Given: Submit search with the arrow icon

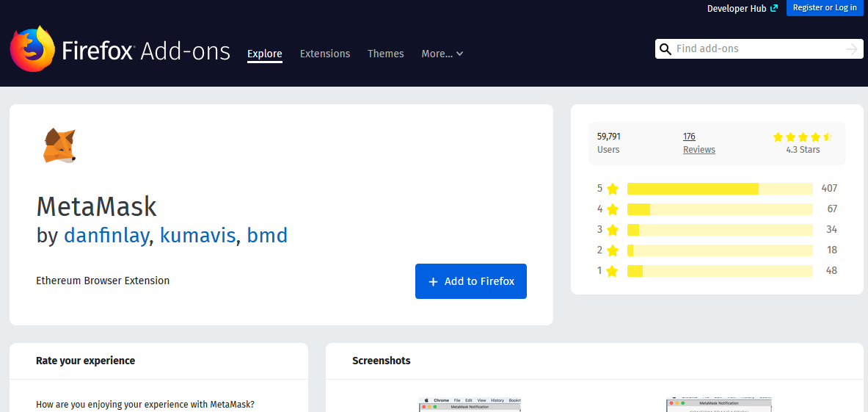Looking at the screenshot, I should pyautogui.click(x=851, y=49).
